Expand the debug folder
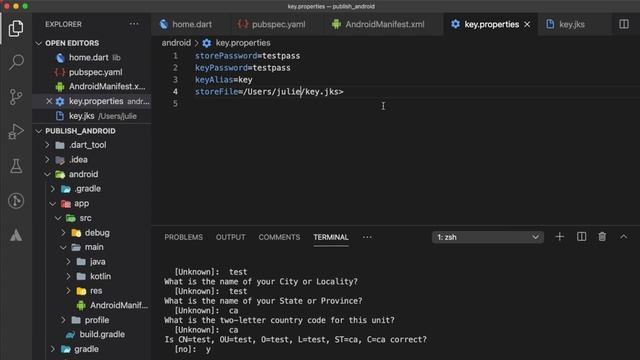Image resolution: width=640 pixels, height=360 pixels. click(x=63, y=233)
